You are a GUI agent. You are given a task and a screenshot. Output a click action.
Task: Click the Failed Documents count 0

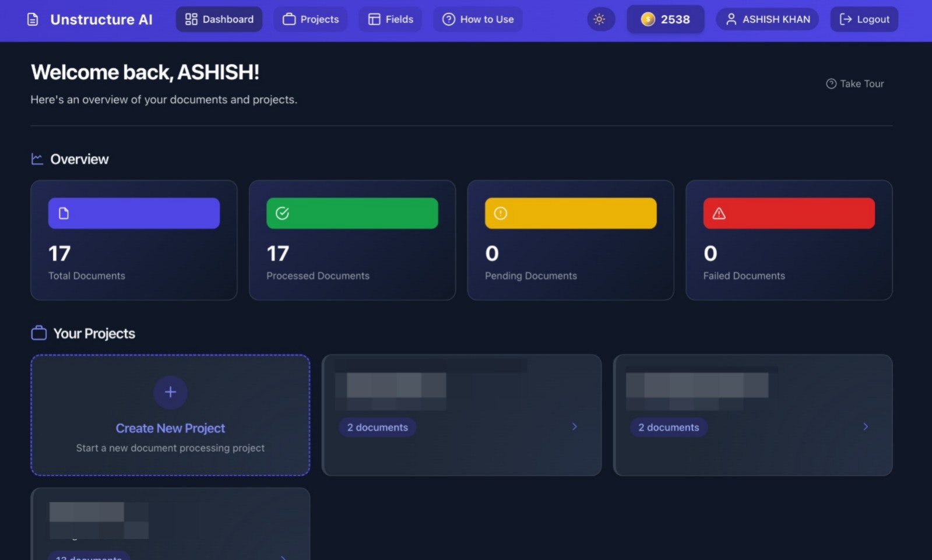tap(711, 253)
